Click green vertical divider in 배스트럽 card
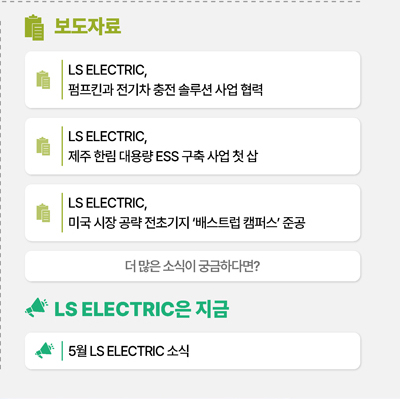The image size is (400, 399). [x=62, y=212]
